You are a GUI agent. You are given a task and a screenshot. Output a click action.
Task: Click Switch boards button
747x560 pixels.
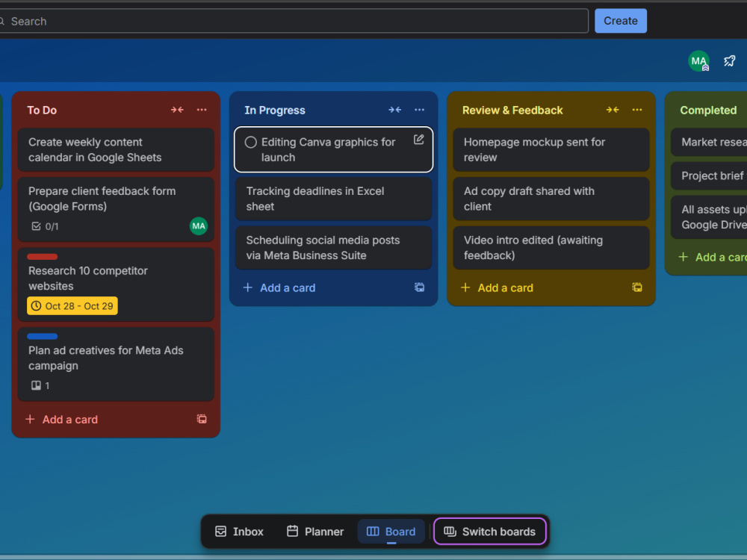(x=490, y=532)
